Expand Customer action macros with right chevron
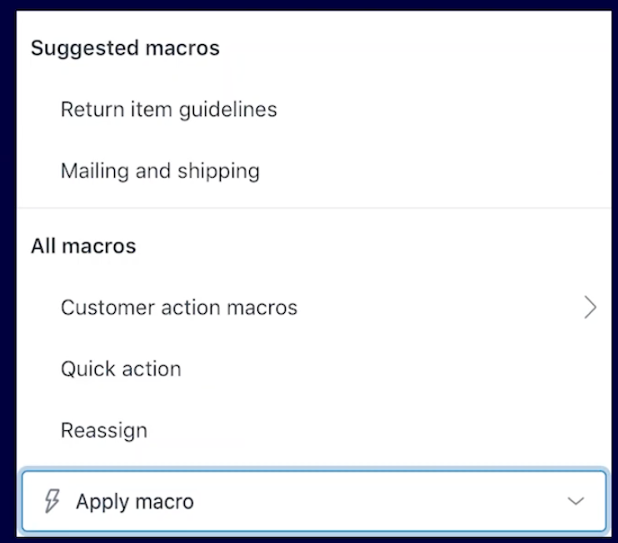Image resolution: width=618 pixels, height=543 pixels. tap(590, 307)
